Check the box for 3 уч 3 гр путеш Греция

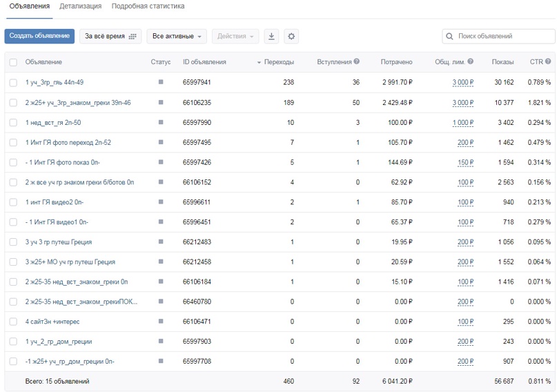13,242
